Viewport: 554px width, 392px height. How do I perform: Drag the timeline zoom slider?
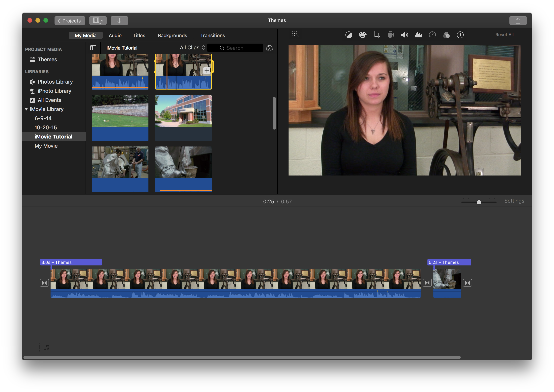point(479,202)
